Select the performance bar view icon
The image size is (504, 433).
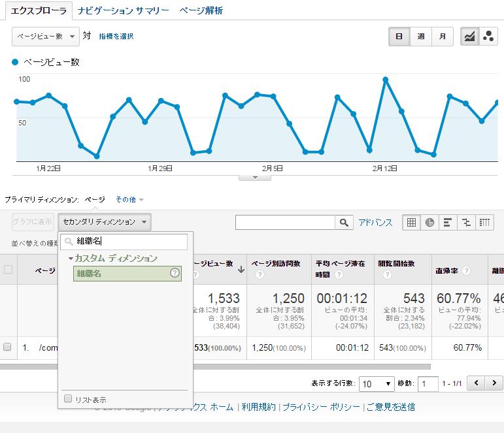point(448,222)
